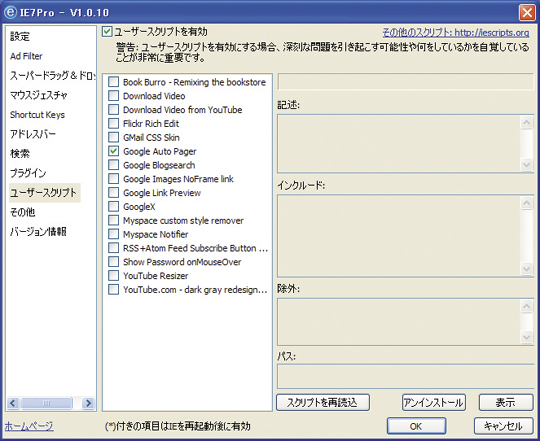Check the YouTube Resizer checkbox

113,275
